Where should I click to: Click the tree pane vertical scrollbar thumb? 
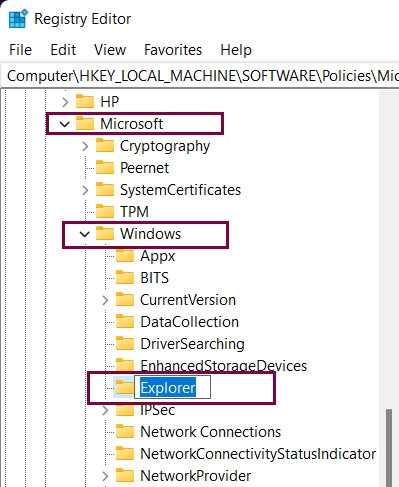(389, 448)
